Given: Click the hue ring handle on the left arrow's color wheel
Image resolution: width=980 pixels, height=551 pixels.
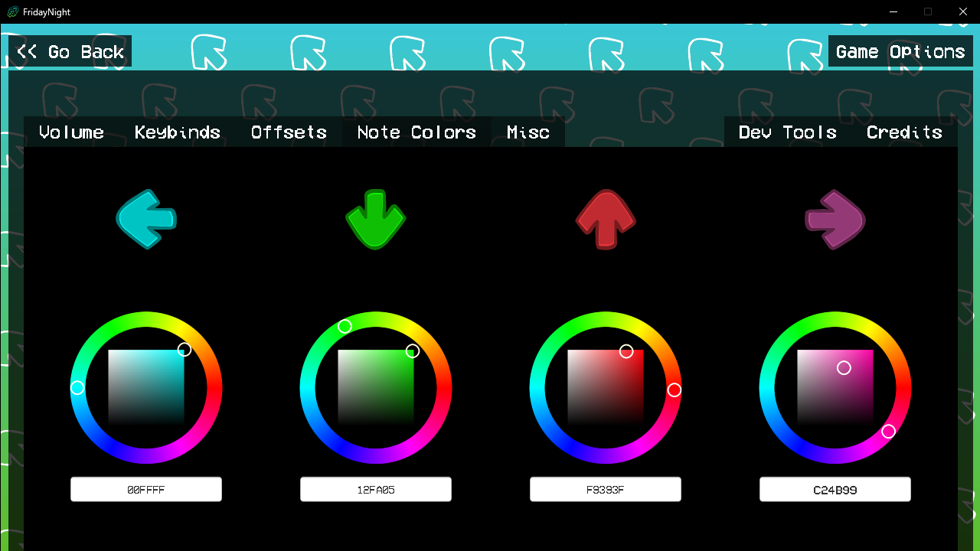Looking at the screenshot, I should point(77,388).
